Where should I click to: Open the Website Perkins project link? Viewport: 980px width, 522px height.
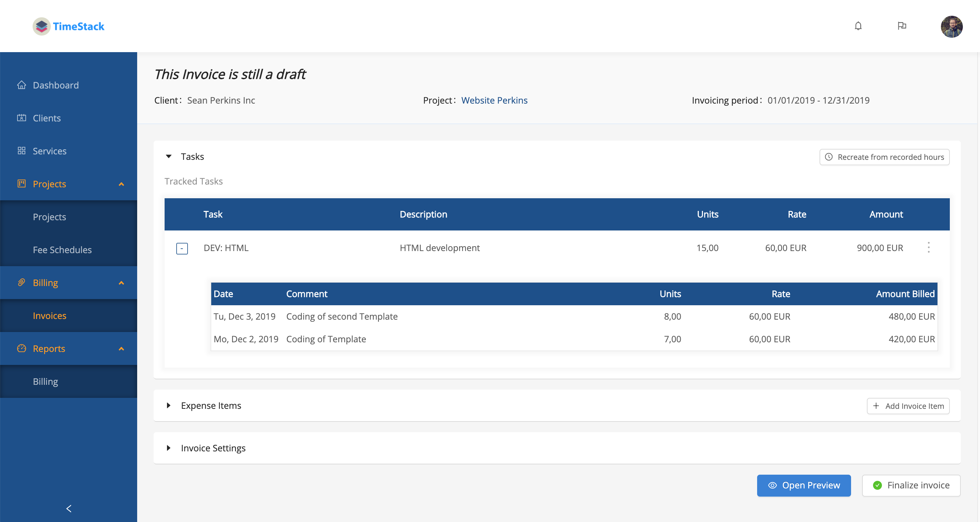pos(494,100)
